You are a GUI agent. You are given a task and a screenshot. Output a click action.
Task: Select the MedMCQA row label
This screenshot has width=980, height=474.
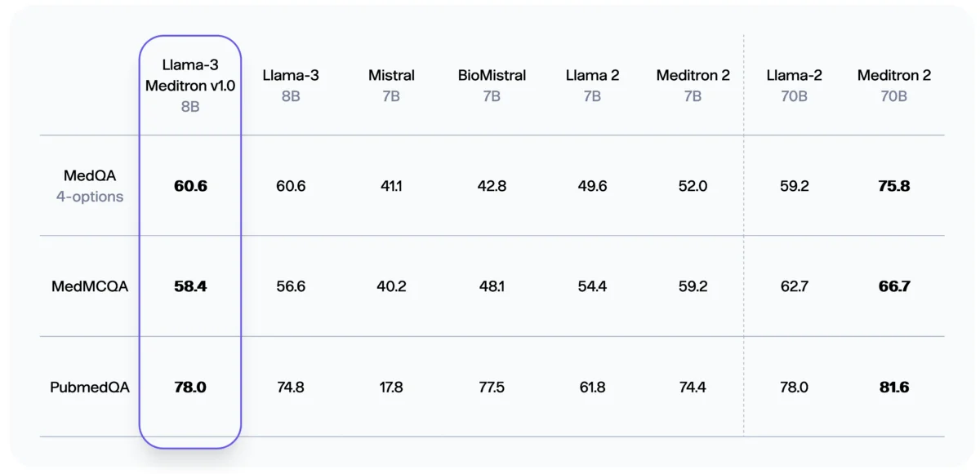(90, 286)
